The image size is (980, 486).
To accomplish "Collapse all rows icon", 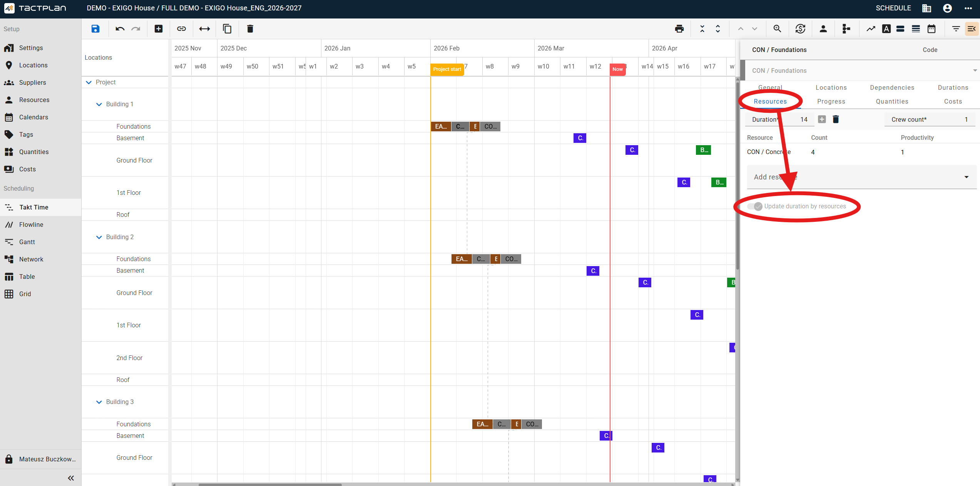I will point(702,28).
